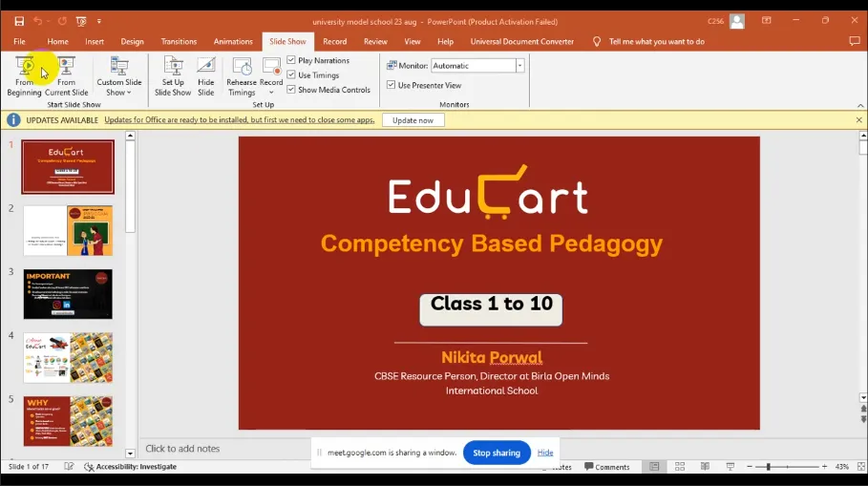The image size is (868, 486).
Task: Click the zoom slider handle
Action: tap(769, 467)
